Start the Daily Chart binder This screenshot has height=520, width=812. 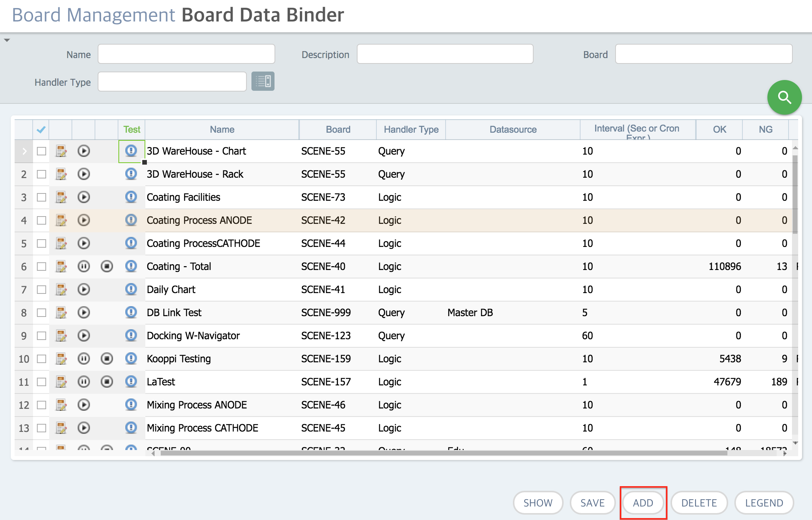[84, 289]
